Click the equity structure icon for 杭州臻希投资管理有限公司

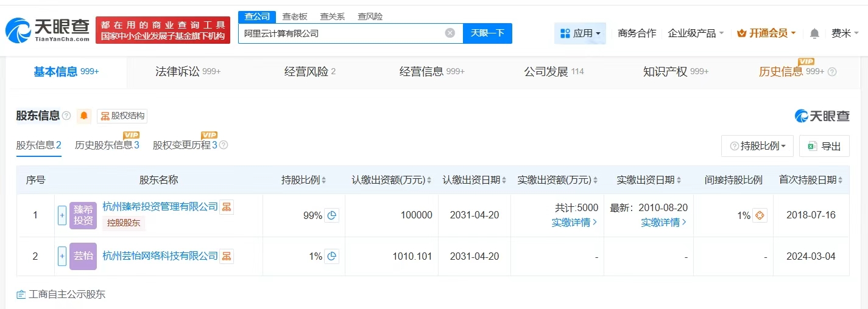pyautogui.click(x=227, y=207)
